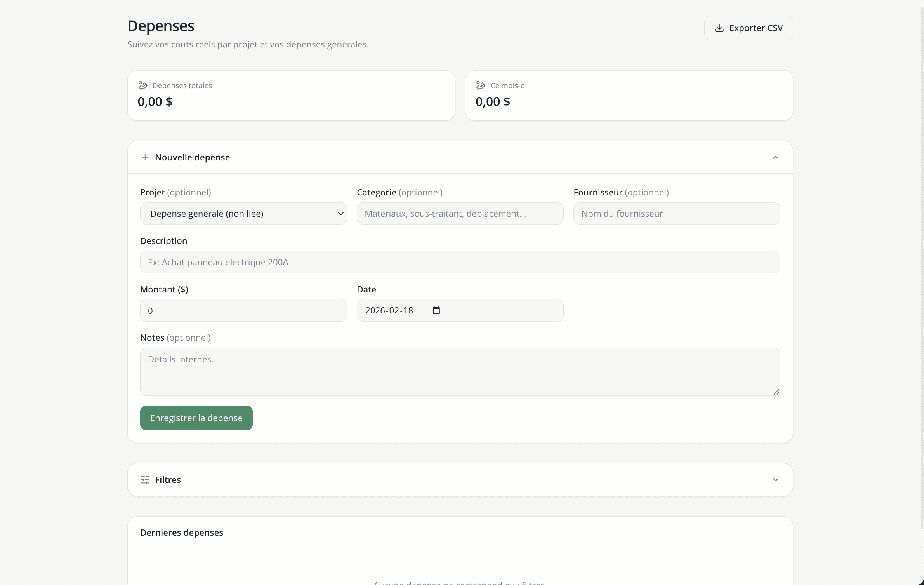Viewport: 924px width, 585px height.
Task: Click the Montant amount field
Action: (x=243, y=310)
